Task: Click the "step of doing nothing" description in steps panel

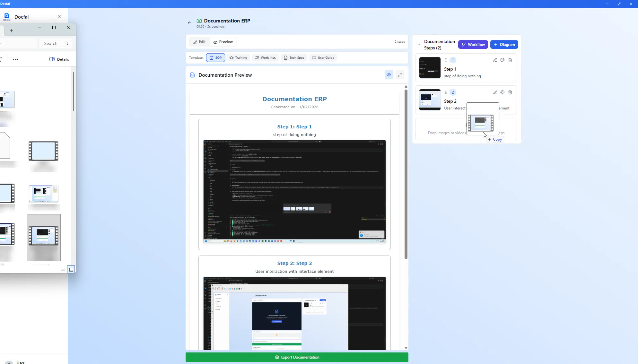Action: [x=462, y=76]
